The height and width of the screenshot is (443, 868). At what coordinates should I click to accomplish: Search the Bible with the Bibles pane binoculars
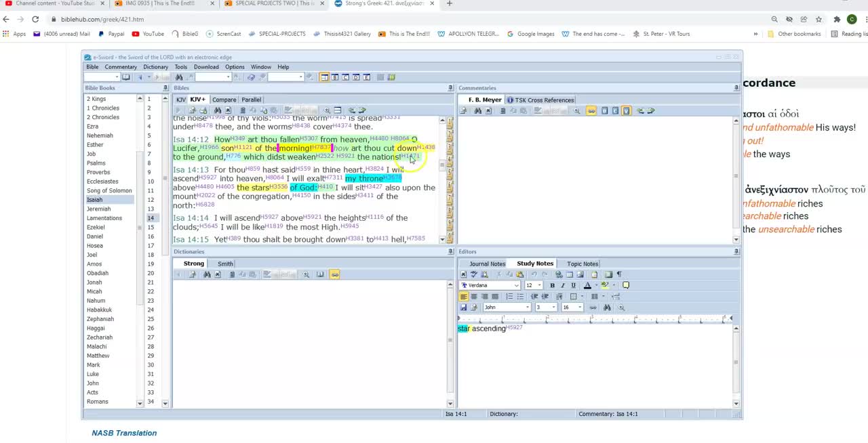218,110
